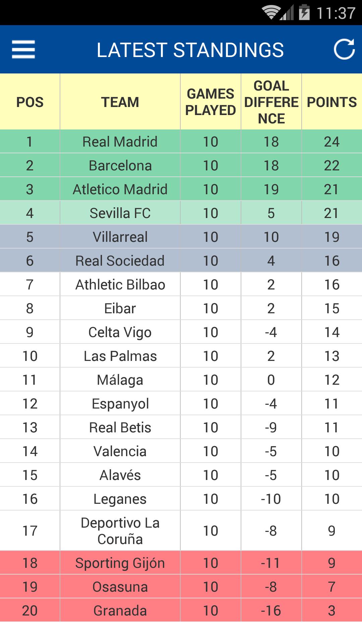
Task: Open the Sporting Gijón relegation row
Action: pyautogui.click(x=181, y=563)
